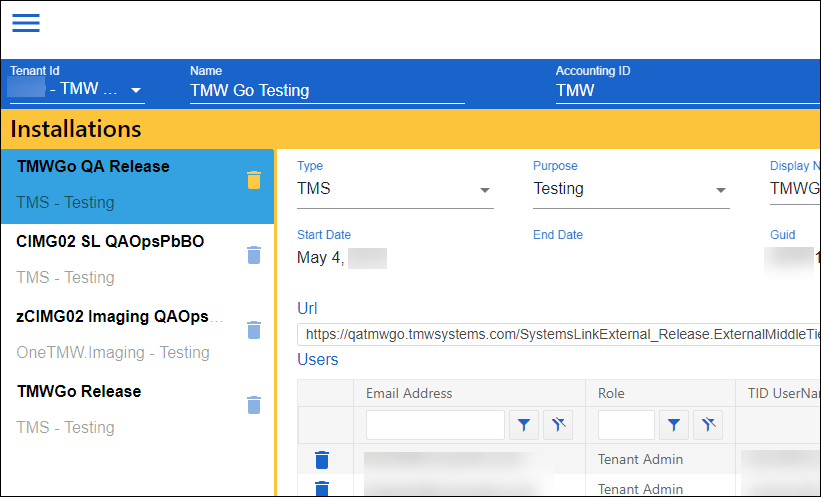This screenshot has width=821, height=497.
Task: Delete the TMWGo QA Release installation
Action: [x=254, y=180]
